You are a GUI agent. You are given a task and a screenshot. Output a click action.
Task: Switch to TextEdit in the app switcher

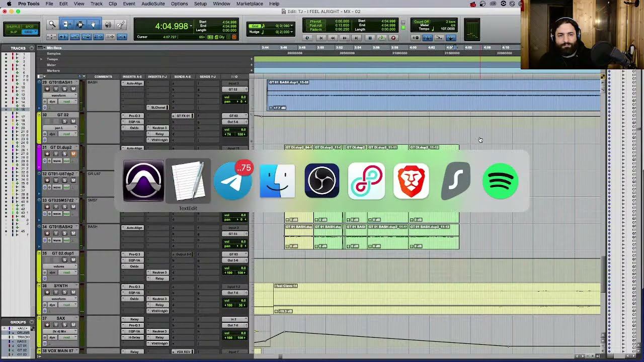(188, 180)
